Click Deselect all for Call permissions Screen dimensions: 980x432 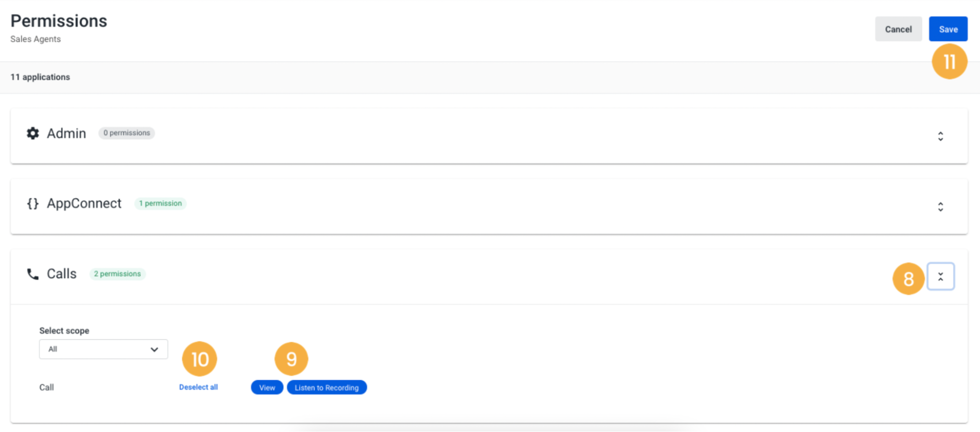[x=198, y=387]
